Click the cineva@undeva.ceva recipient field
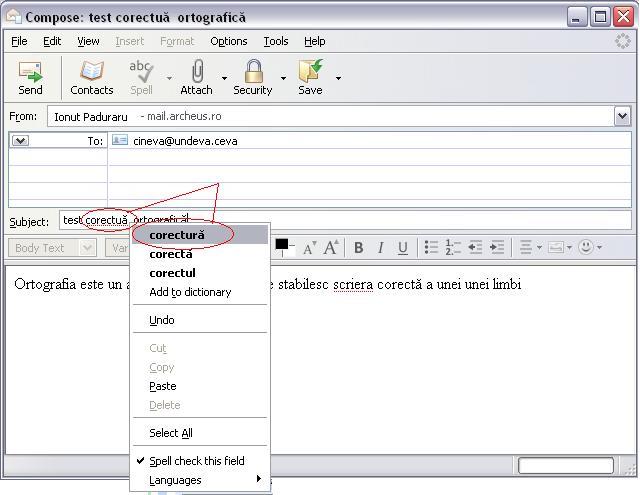 [369, 141]
